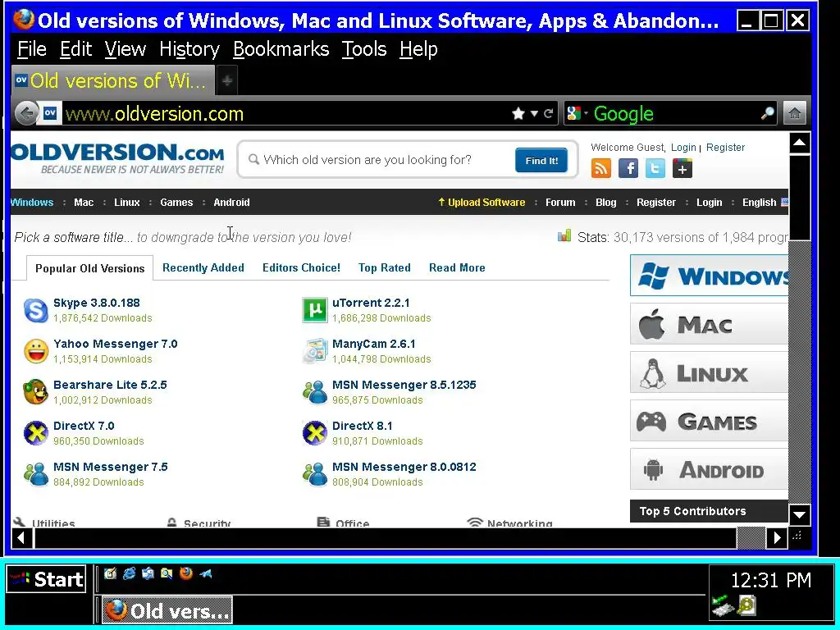Click the MSN Messenger 8.0.0812 icon
Viewport: 840px width, 630px height.
(314, 474)
